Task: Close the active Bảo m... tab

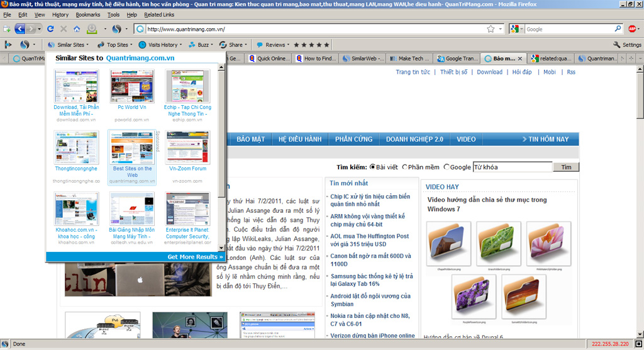Action: (x=520, y=59)
